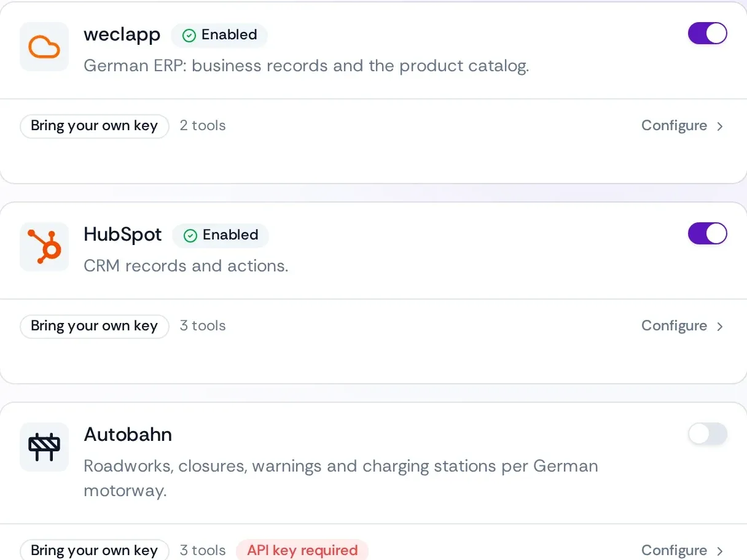The height and width of the screenshot is (560, 747).
Task: Click the weclapp "Enabled" status badge
Action: 219,36
